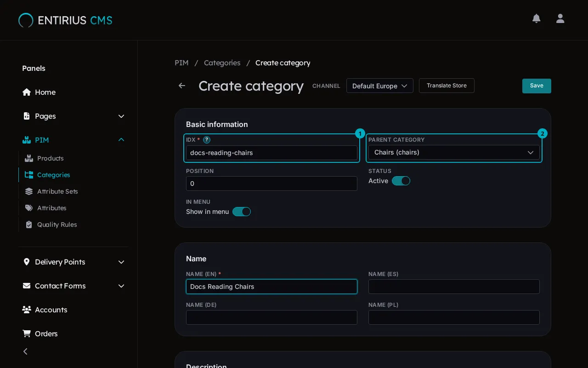
Task: Focus the Name (ES) field
Action: pos(454,287)
